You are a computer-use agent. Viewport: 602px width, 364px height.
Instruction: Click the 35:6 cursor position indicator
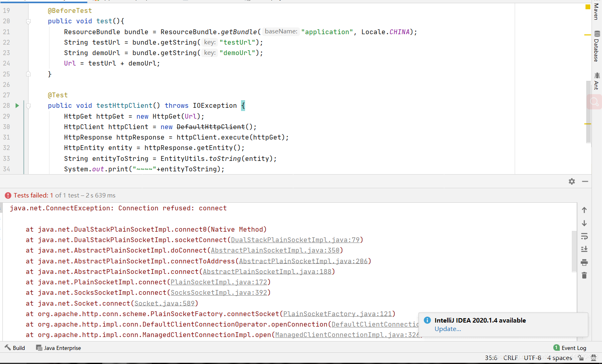click(x=491, y=358)
